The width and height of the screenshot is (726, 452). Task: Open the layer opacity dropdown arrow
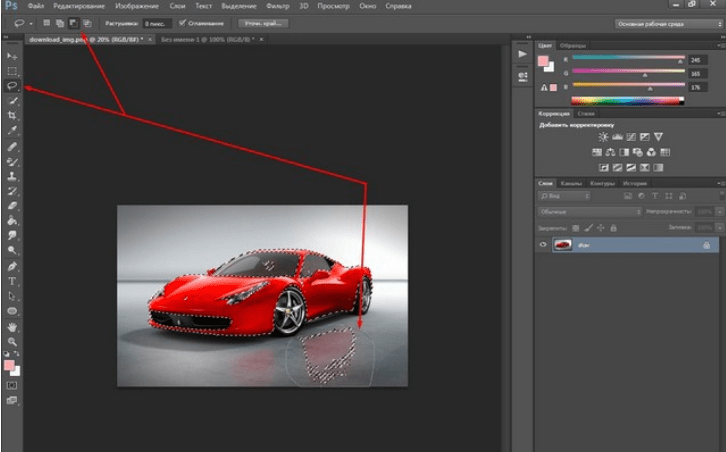tap(720, 212)
